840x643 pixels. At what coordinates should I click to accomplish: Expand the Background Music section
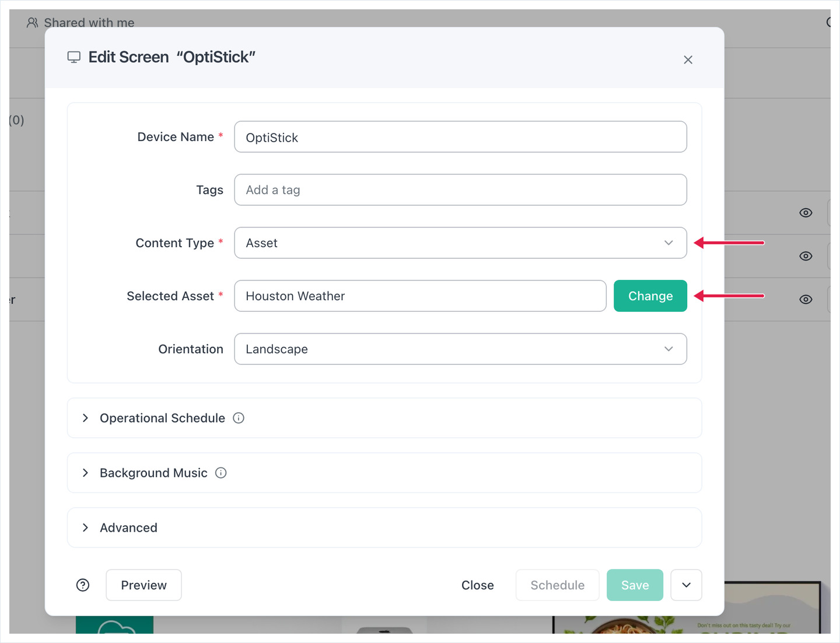coord(384,473)
